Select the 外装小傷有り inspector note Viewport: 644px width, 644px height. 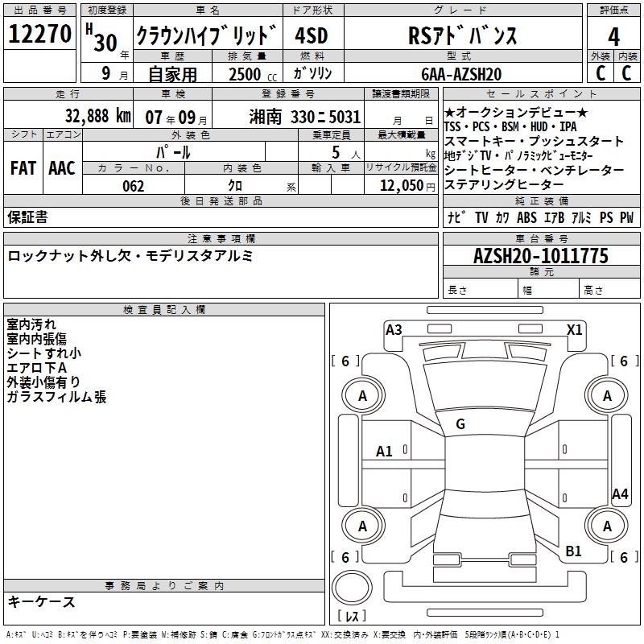pyautogui.click(x=43, y=382)
